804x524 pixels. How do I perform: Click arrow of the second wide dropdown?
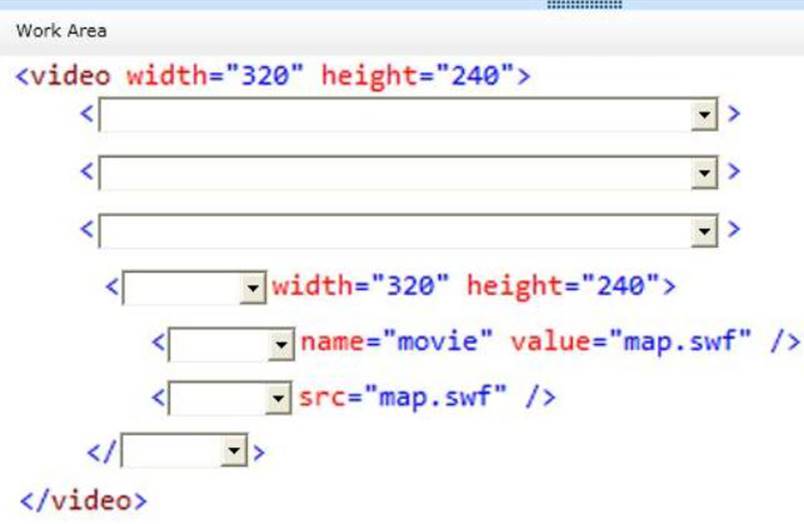pyautogui.click(x=706, y=173)
